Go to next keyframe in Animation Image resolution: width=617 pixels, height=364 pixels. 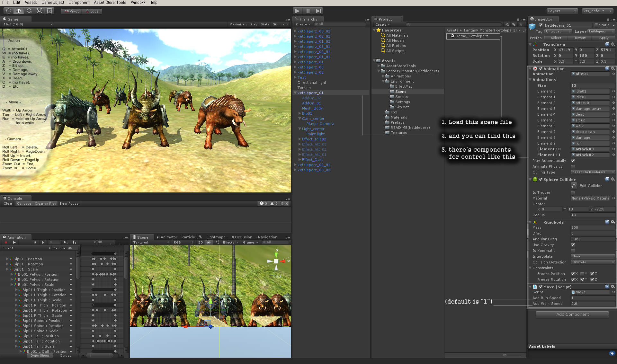click(43, 243)
